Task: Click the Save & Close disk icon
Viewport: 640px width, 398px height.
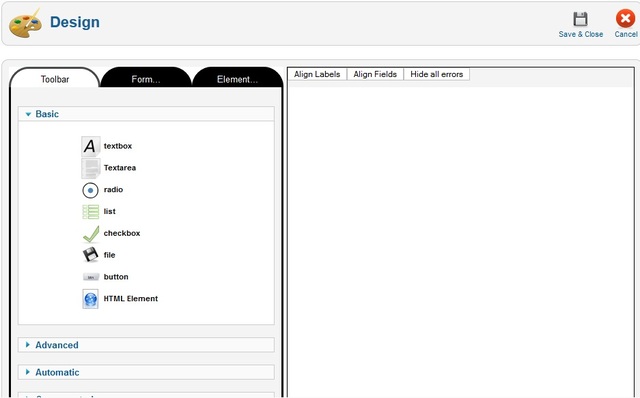Action: pyautogui.click(x=580, y=19)
